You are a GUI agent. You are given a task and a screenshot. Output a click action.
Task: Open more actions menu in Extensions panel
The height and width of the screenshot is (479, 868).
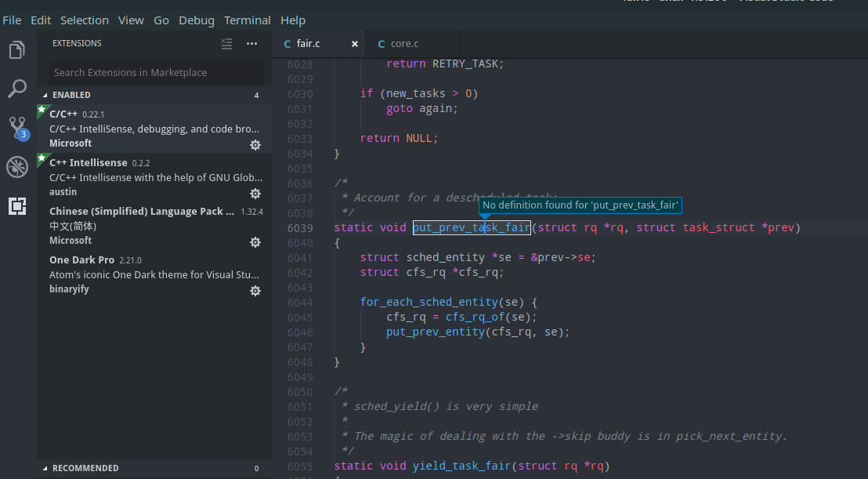tap(251, 44)
